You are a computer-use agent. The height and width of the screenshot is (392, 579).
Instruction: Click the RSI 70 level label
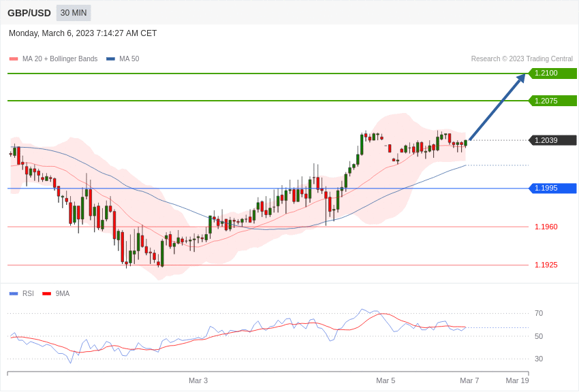pyautogui.click(x=539, y=313)
